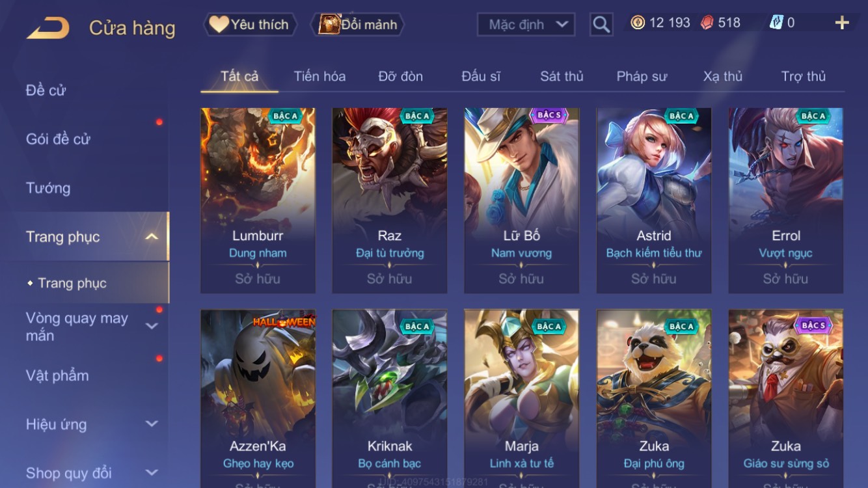The height and width of the screenshot is (488, 868).
Task: Open the Đổi mảnh chest icon
Action: pyautogui.click(x=329, y=25)
